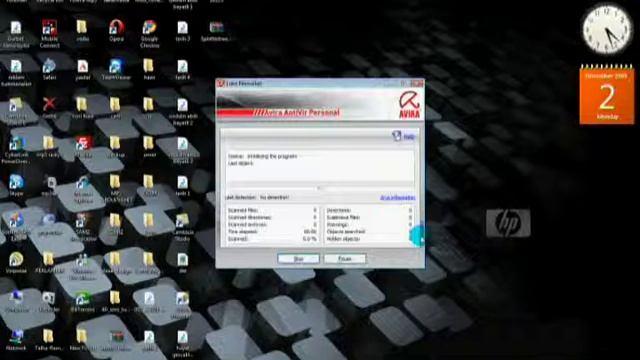Click the Avira title bar icon
640x360 pixels.
(x=221, y=83)
